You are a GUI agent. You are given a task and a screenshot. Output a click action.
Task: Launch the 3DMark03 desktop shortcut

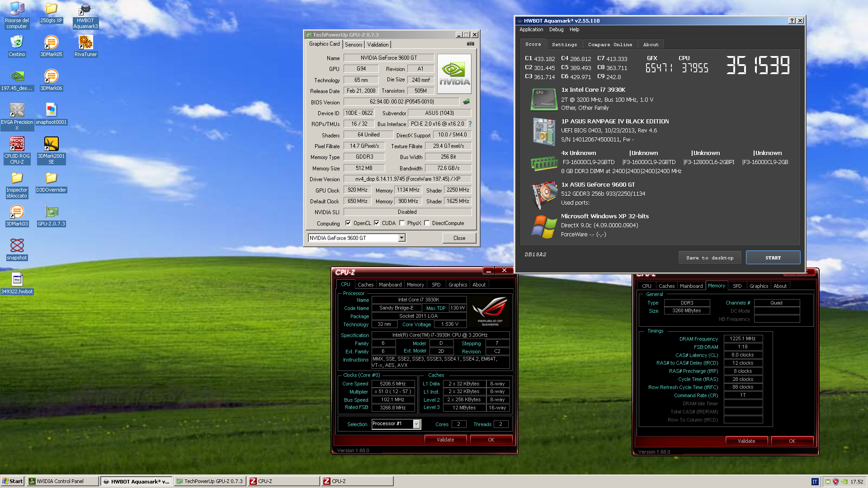click(17, 216)
